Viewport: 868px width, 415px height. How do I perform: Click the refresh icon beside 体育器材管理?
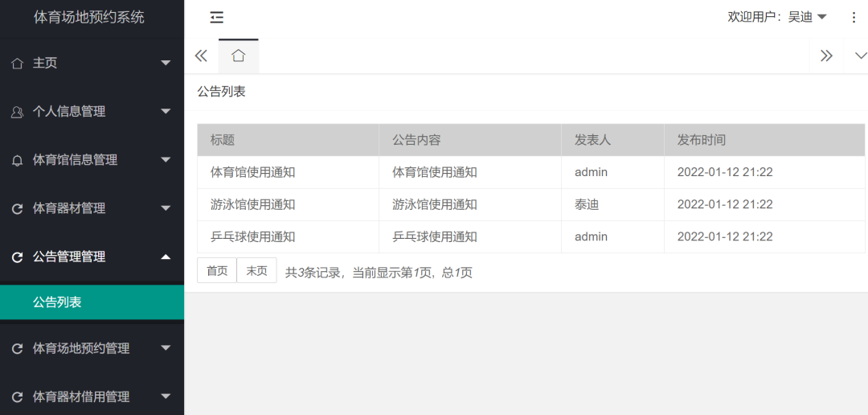point(17,209)
